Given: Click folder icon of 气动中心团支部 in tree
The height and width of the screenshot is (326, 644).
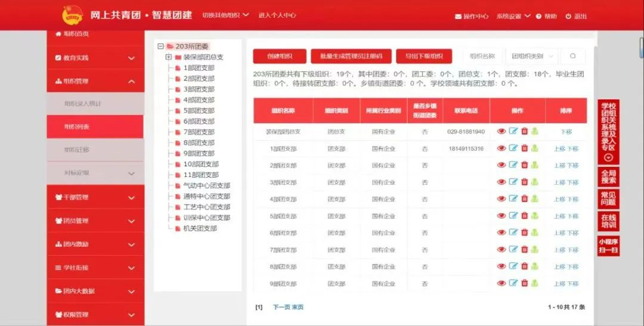Looking at the screenshot, I should click(x=178, y=185).
